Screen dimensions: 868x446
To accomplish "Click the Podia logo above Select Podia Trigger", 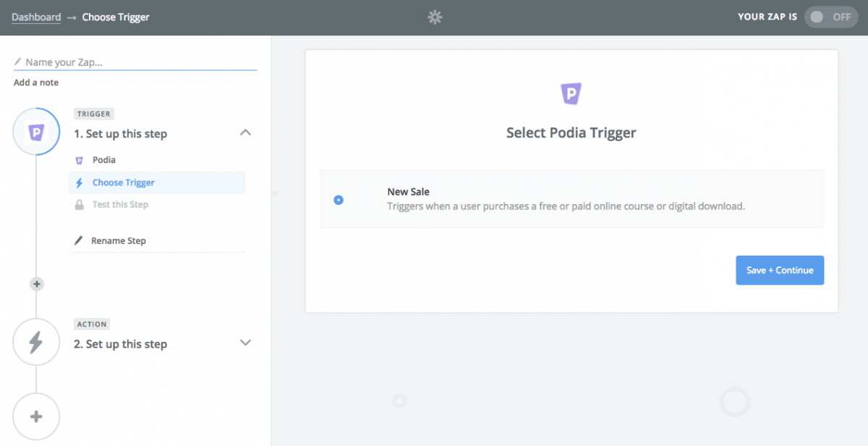I will tap(571, 94).
